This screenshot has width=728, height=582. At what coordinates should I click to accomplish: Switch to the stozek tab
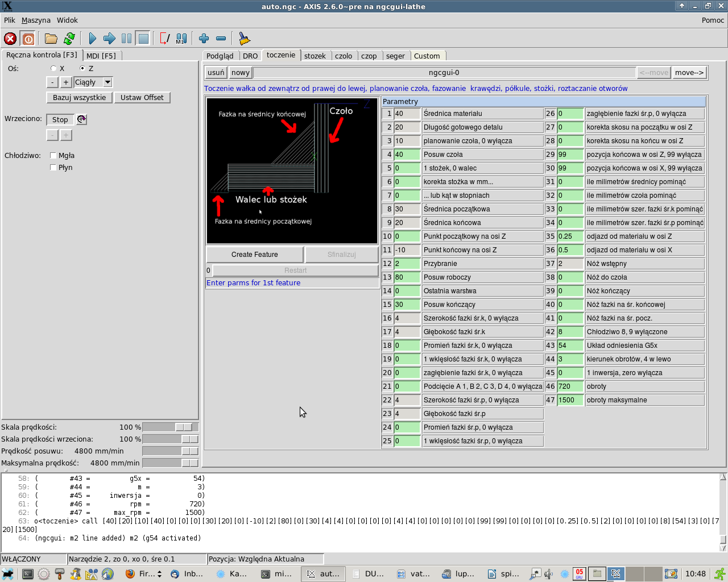(315, 56)
